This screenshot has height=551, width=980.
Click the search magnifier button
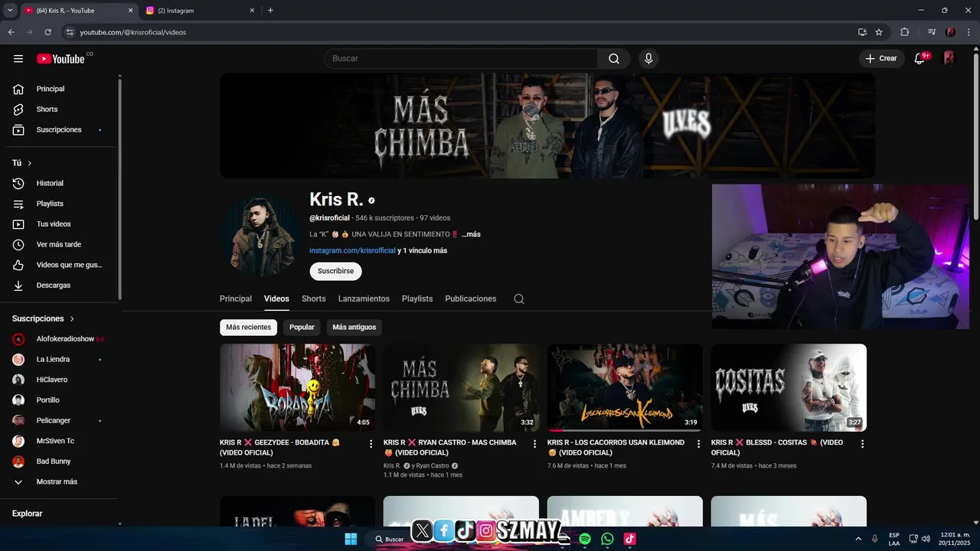tap(614, 59)
